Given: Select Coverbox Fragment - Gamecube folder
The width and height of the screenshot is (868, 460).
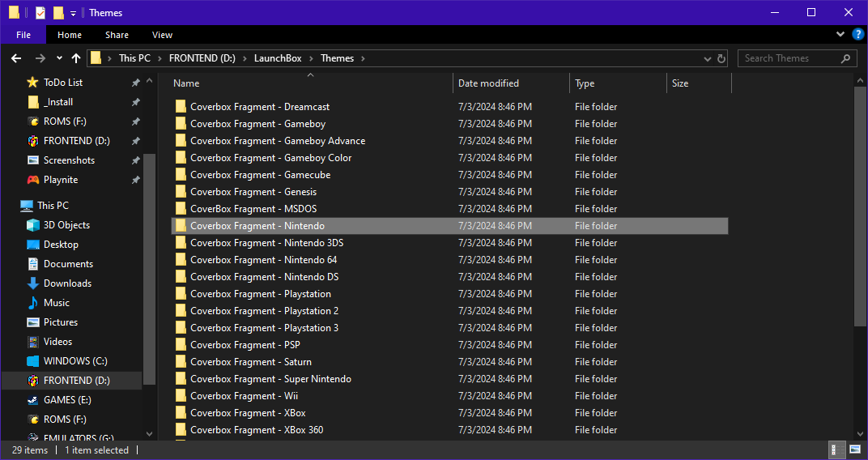Looking at the screenshot, I should pyautogui.click(x=450, y=175).
